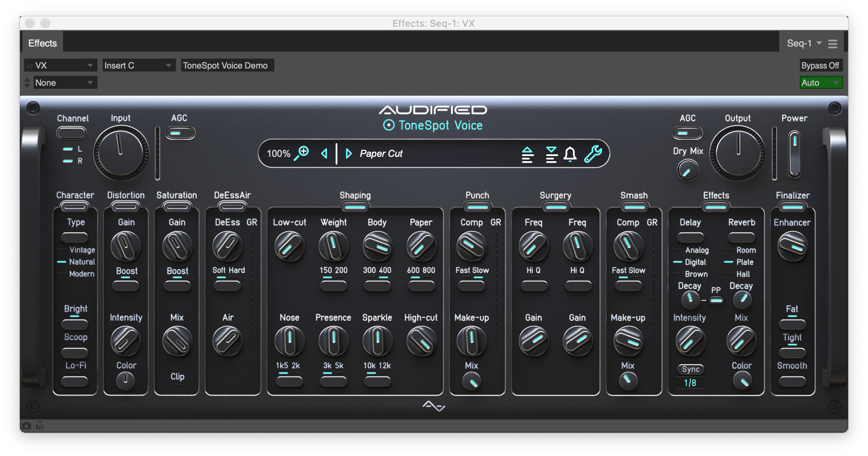Open the VX plugin selector dropdown
This screenshot has height=456, width=868.
pyautogui.click(x=60, y=65)
